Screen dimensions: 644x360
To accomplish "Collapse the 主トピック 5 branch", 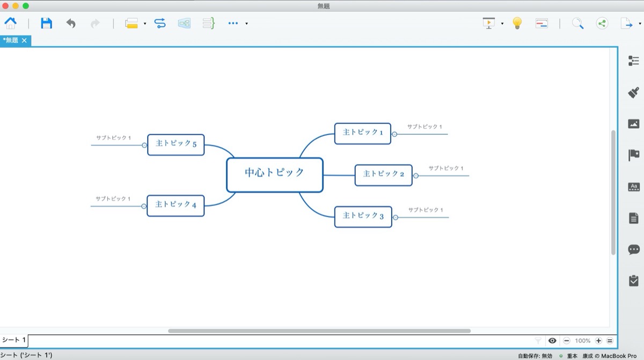I will [x=144, y=145].
